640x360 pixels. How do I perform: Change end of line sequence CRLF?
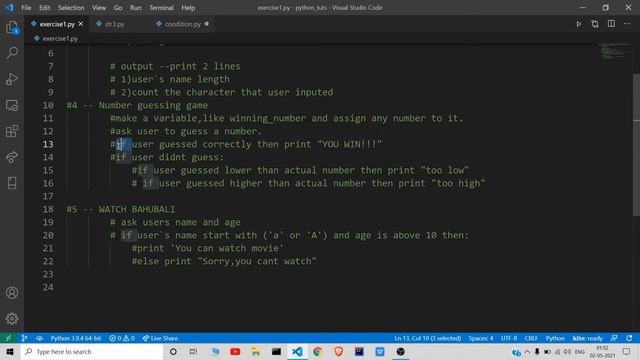pyautogui.click(x=531, y=338)
